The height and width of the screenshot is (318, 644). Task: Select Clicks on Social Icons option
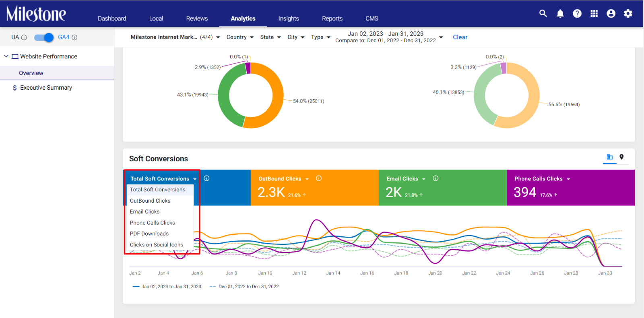coord(157,245)
